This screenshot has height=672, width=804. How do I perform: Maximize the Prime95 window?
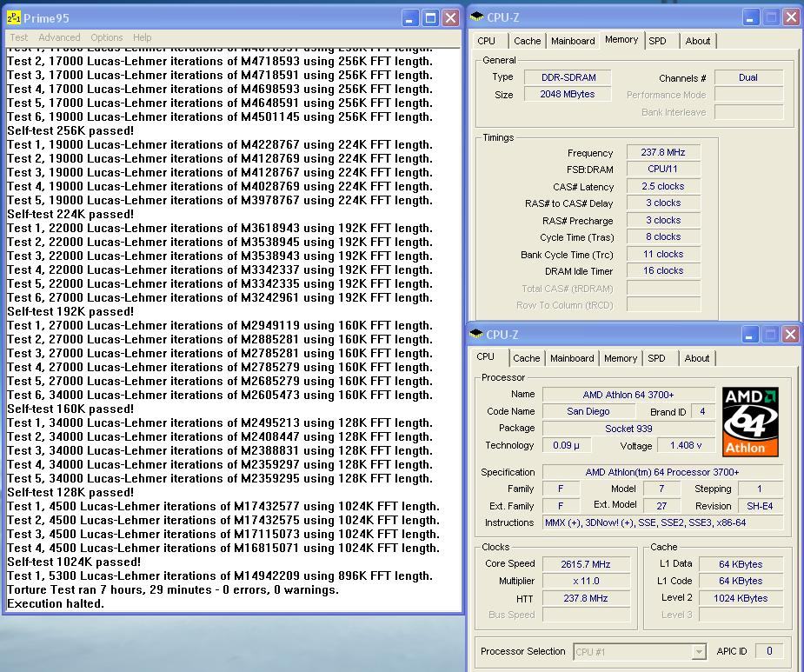[430, 18]
